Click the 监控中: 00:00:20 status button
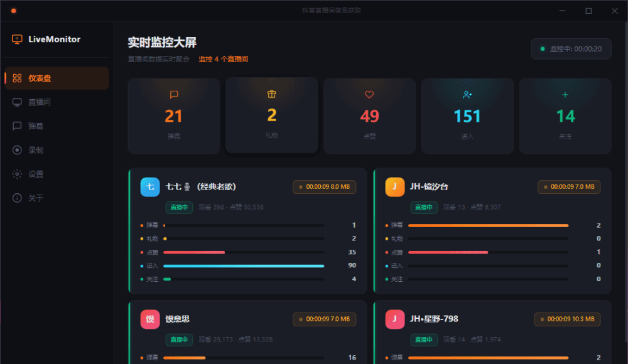628x364 pixels. pyautogui.click(x=571, y=49)
